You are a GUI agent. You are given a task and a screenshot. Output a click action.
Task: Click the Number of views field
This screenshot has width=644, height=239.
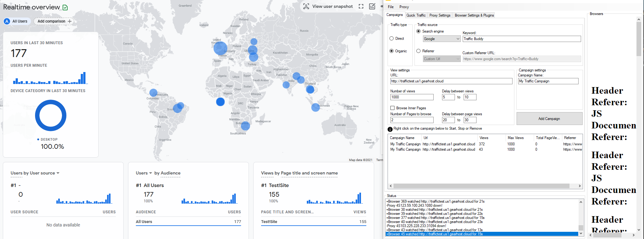click(x=412, y=97)
